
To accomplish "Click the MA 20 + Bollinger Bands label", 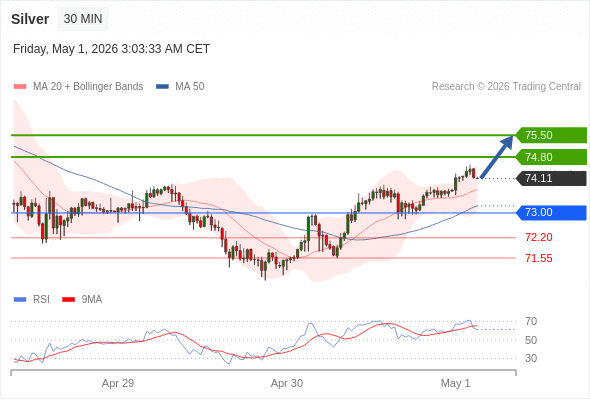I will coord(88,87).
